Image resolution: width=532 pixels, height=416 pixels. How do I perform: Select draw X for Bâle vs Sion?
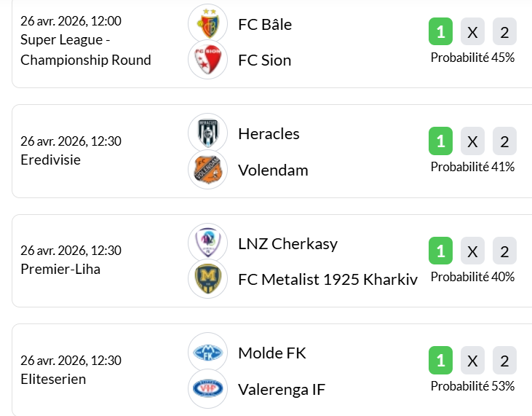(x=472, y=32)
